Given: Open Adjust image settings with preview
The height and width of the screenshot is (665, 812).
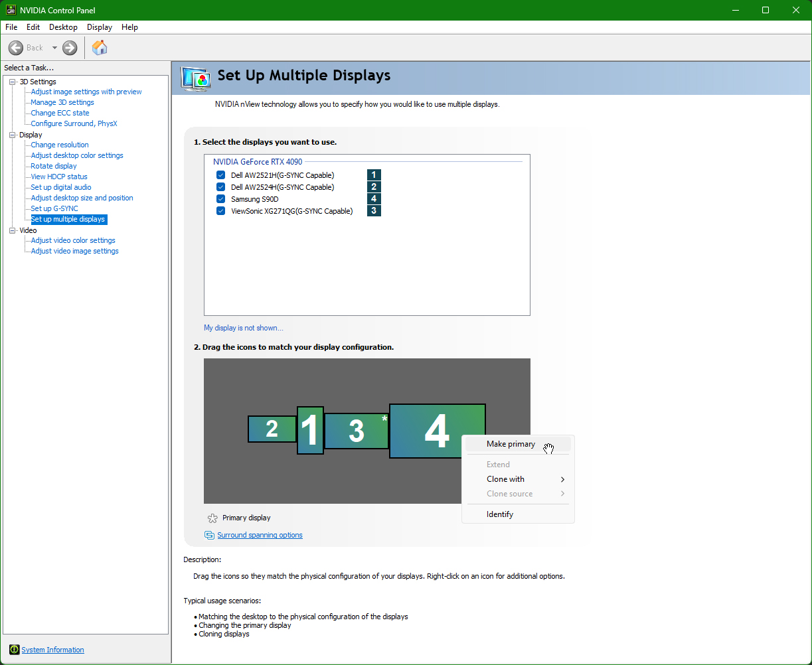Looking at the screenshot, I should point(86,92).
